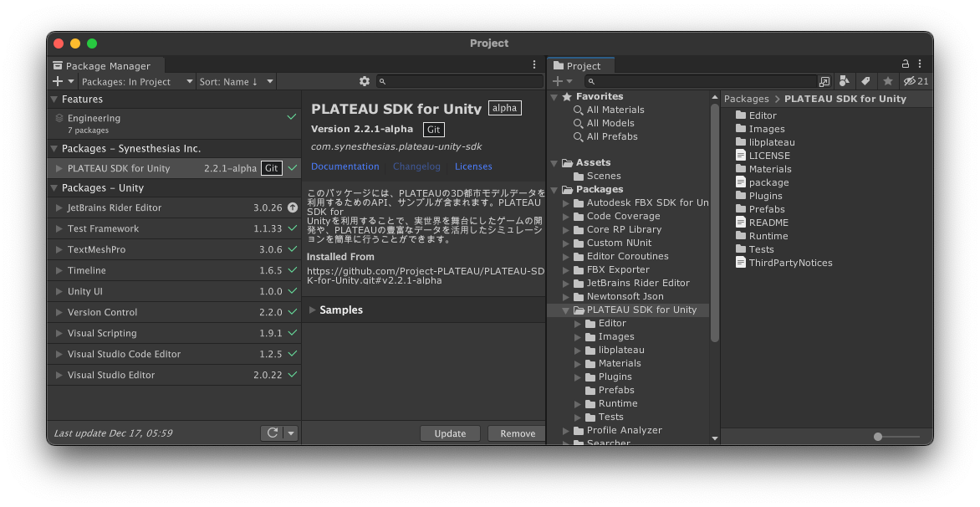Click the refresh packages icon button

[x=272, y=433]
